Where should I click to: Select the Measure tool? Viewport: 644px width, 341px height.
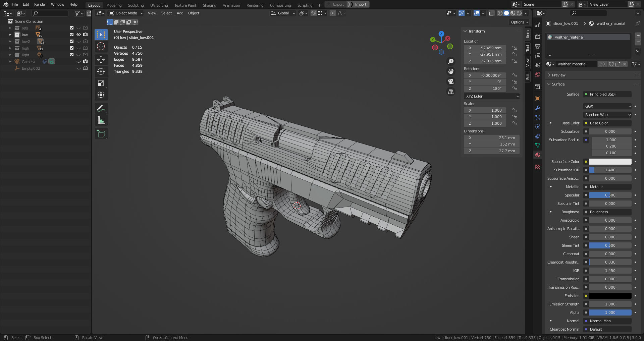(x=101, y=120)
